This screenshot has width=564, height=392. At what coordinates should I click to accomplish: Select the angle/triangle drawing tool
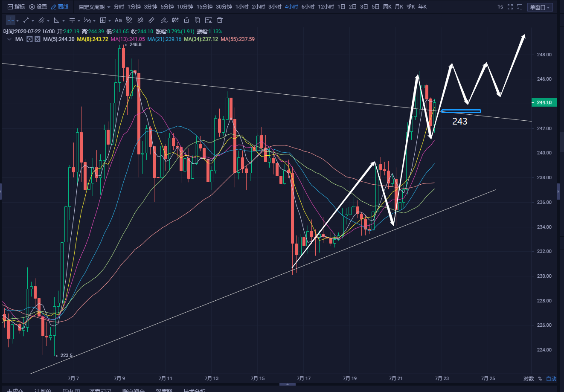(56, 20)
